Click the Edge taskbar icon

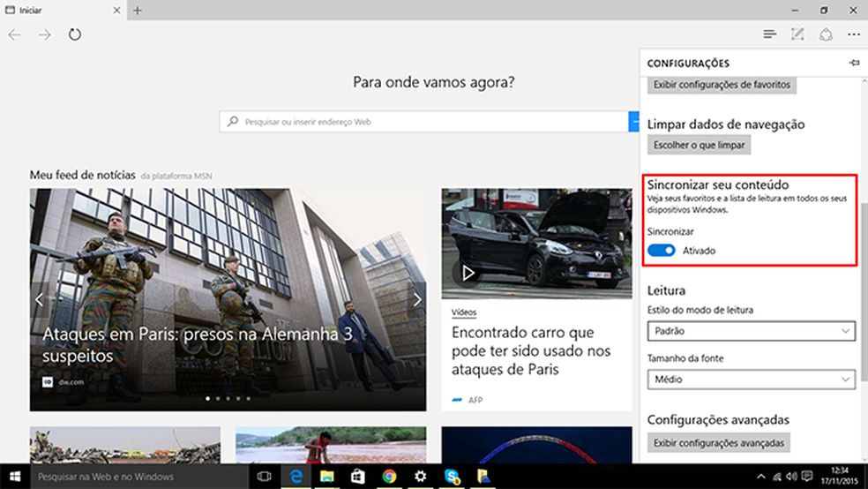click(x=296, y=477)
